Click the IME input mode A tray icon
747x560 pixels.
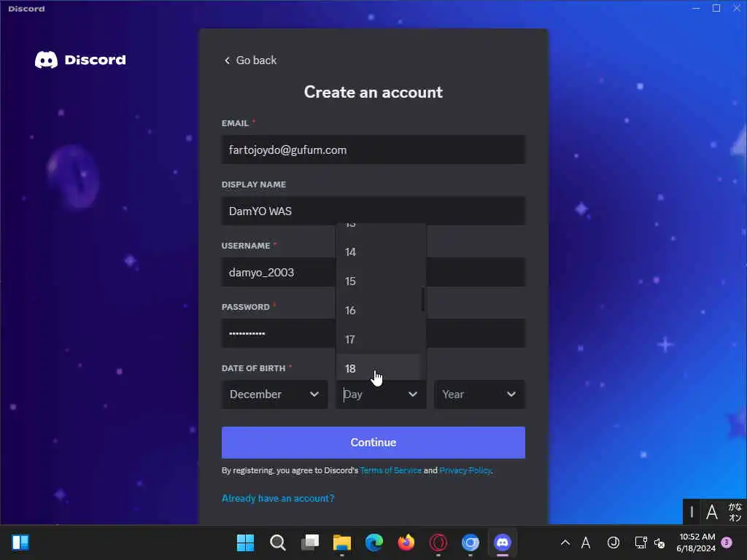(586, 542)
